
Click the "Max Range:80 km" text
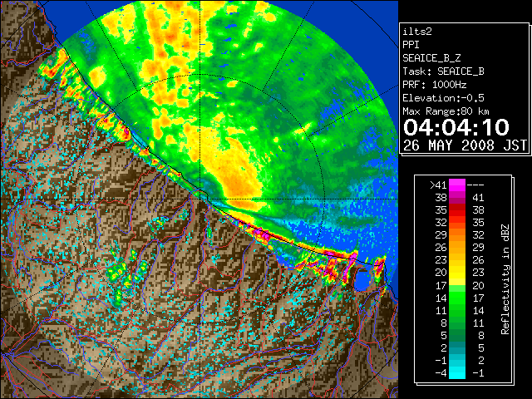point(446,111)
